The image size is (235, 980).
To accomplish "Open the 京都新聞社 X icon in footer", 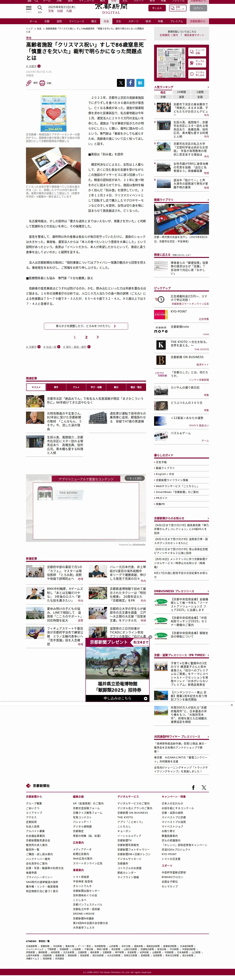I will click(204, 788).
